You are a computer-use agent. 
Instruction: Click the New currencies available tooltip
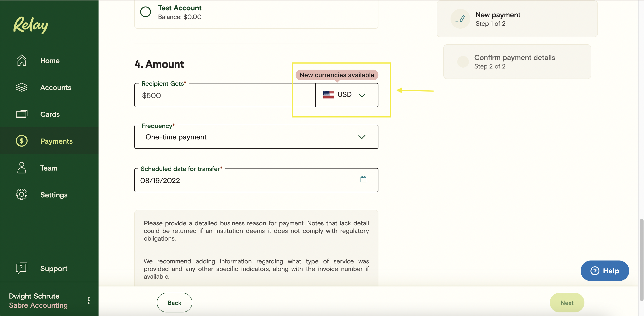[x=337, y=74]
